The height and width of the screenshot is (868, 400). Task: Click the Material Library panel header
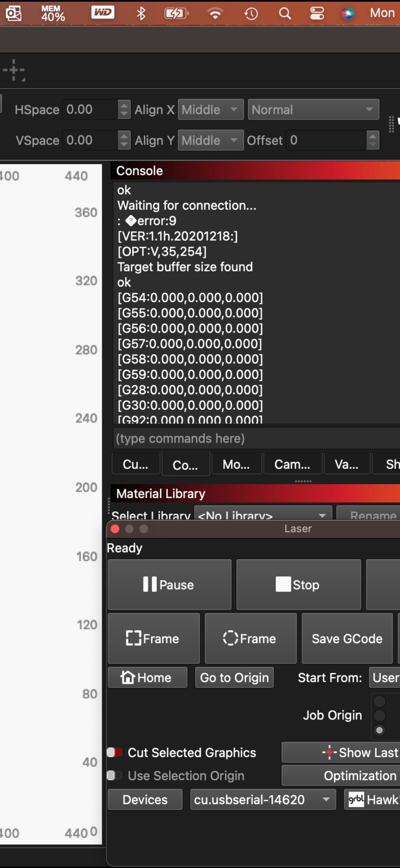(255, 493)
